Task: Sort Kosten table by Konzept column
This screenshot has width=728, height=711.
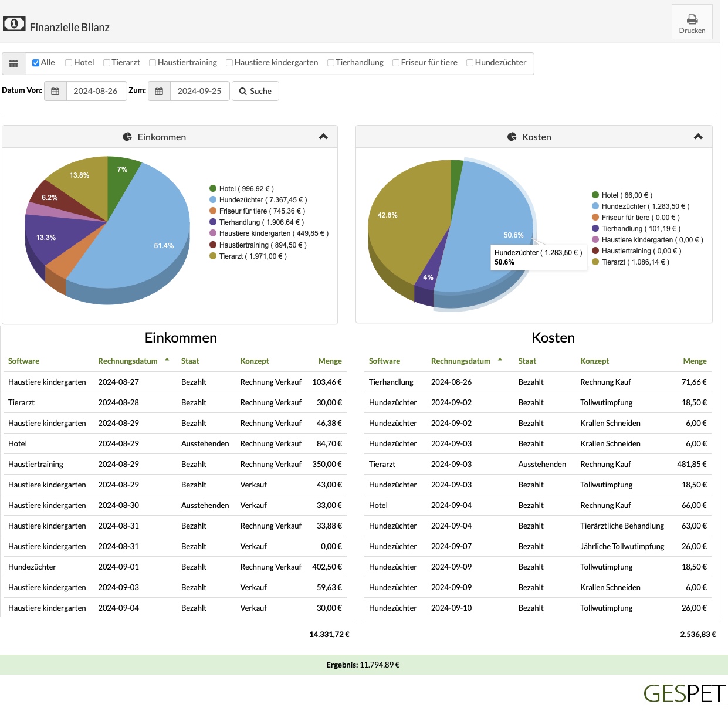Action: [x=594, y=361]
